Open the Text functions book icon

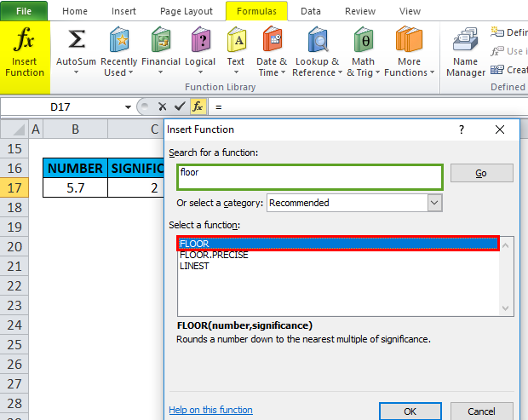coord(237,39)
